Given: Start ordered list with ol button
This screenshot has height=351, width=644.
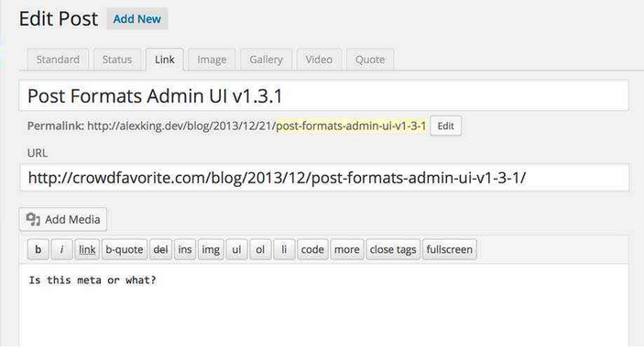Looking at the screenshot, I should click(260, 249).
